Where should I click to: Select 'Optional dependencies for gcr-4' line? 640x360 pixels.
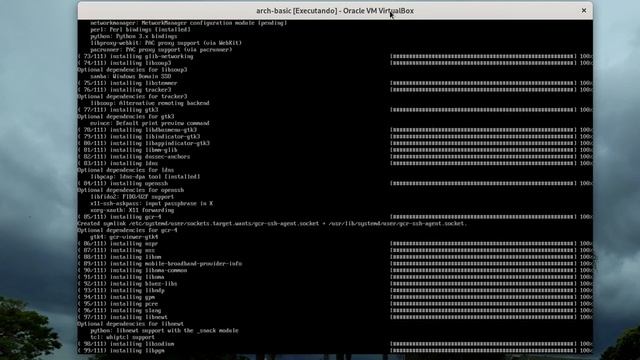pos(127,230)
